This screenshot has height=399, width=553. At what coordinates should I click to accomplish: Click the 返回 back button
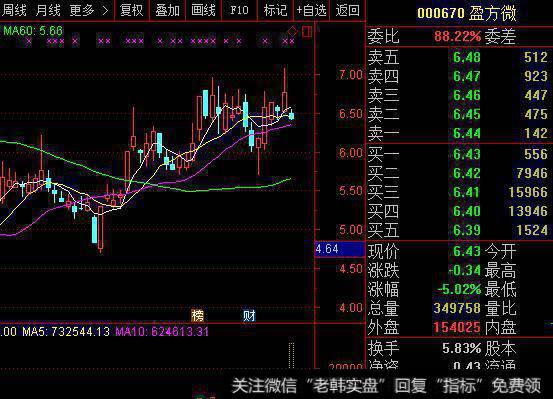tap(348, 10)
